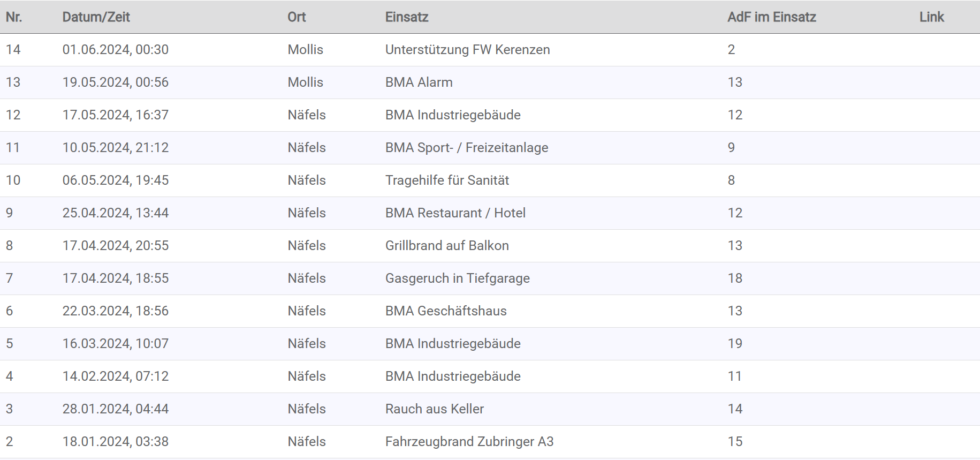Click the "BMA Alarm" cell
Screen dimensions: 980x460
point(419,82)
